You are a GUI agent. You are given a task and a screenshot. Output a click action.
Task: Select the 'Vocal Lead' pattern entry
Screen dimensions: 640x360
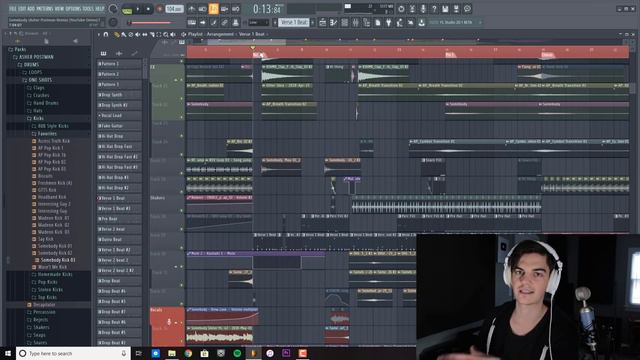click(119, 116)
